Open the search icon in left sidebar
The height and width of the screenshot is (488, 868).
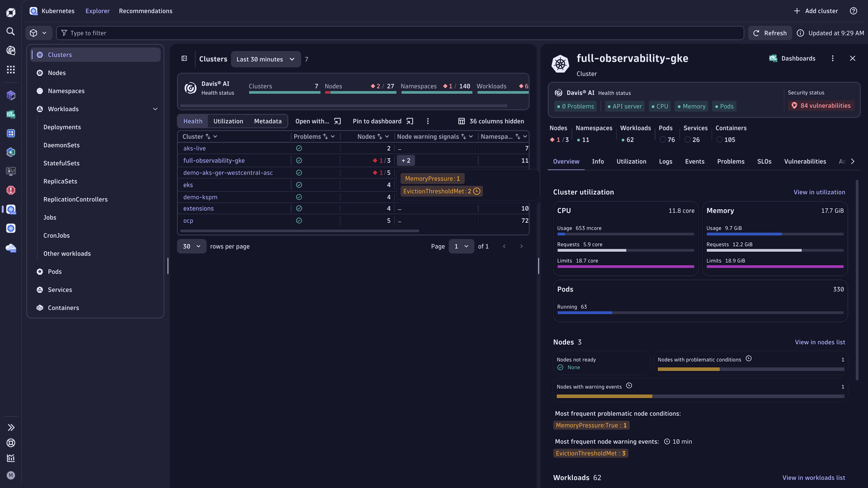click(x=10, y=31)
